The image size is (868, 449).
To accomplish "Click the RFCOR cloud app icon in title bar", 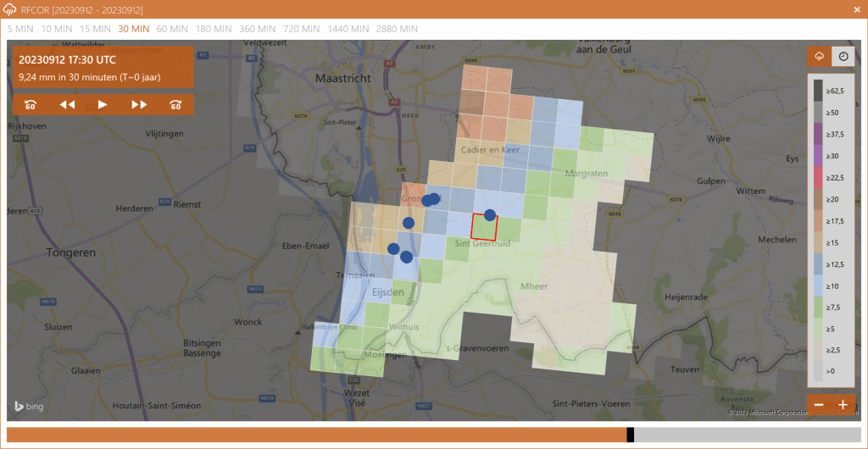I will (10, 9).
